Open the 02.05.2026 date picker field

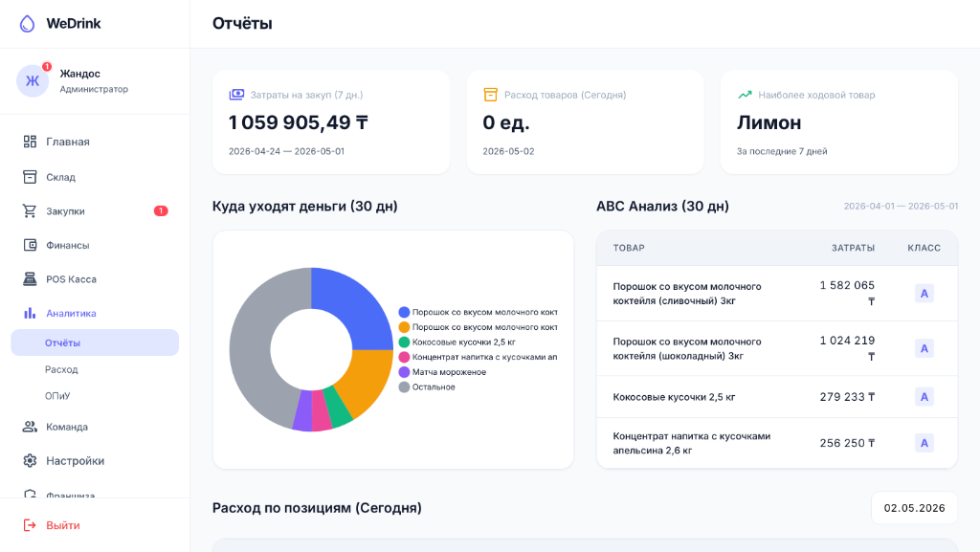click(914, 508)
